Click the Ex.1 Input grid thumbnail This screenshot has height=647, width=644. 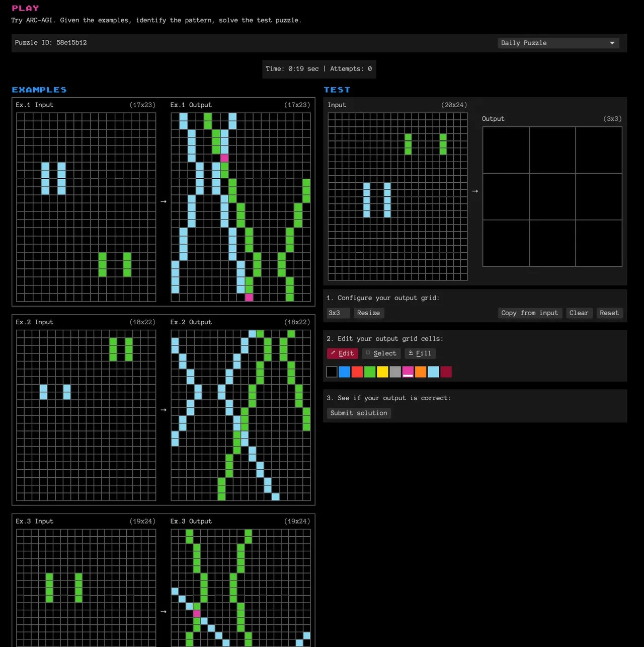tap(86, 207)
